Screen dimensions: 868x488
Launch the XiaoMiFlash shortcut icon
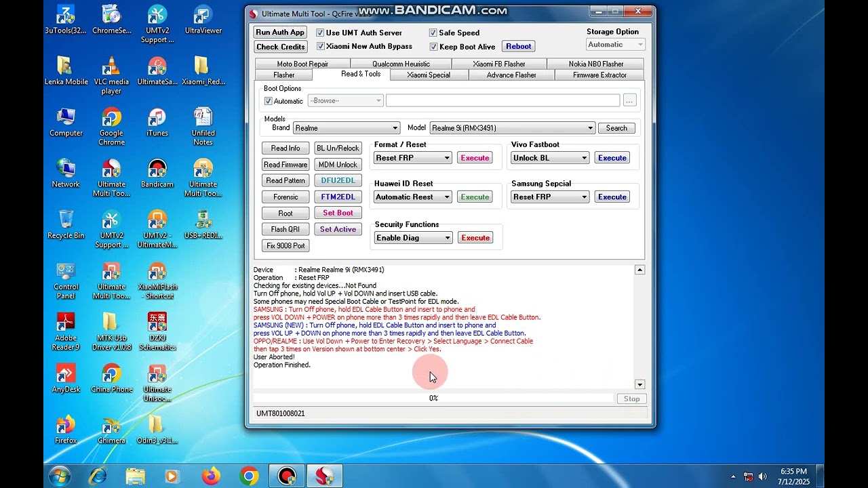[x=157, y=281]
